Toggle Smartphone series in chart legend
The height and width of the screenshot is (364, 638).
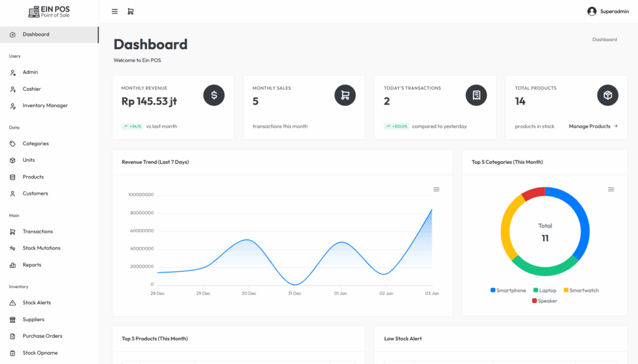(508, 291)
